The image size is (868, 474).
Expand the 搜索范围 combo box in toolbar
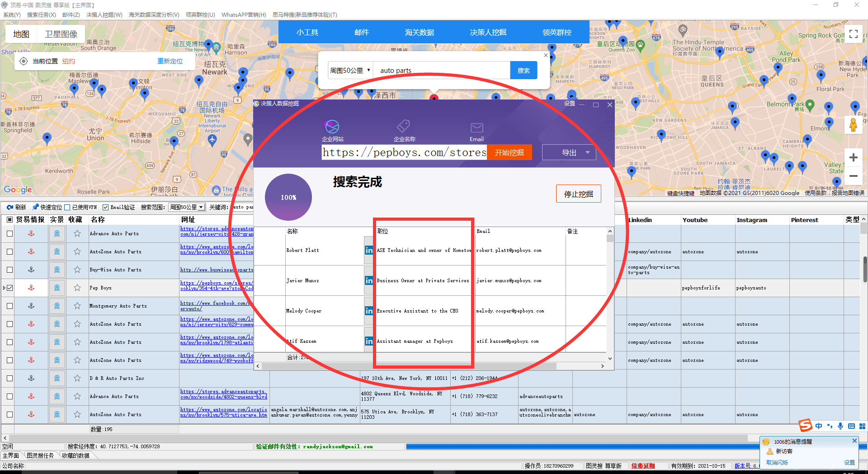click(201, 207)
